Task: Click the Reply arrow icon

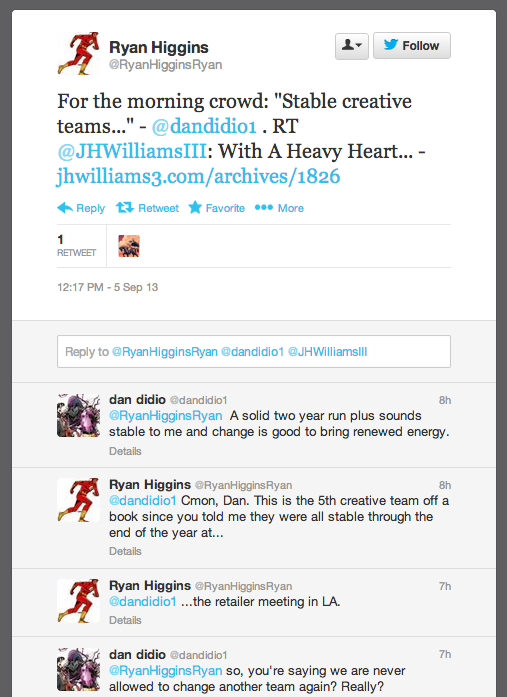Action: [x=65, y=208]
